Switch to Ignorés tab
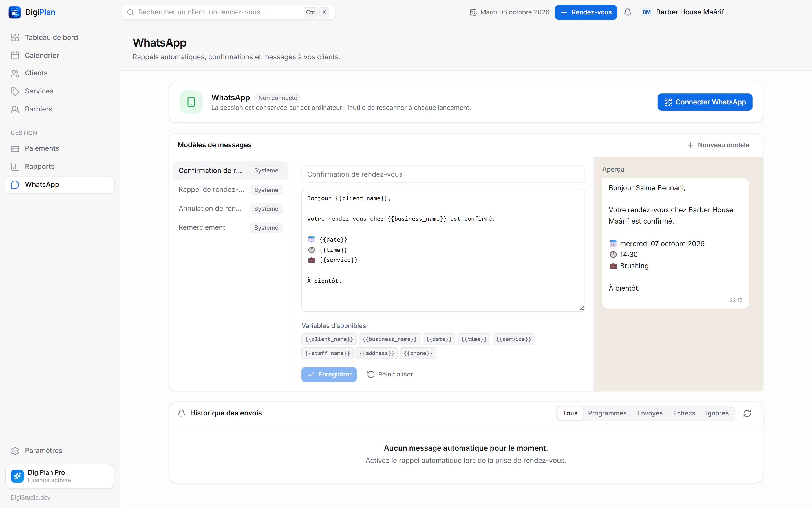812x508 pixels. (717, 413)
